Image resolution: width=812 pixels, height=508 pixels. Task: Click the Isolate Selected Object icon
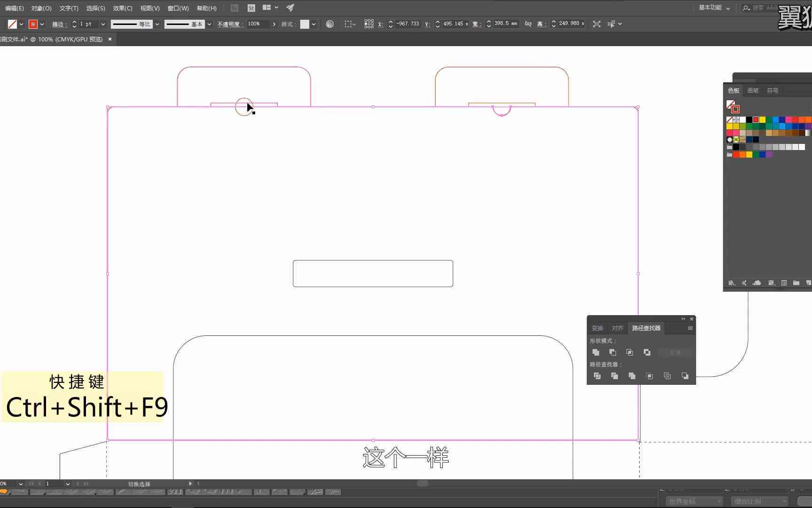pyautogui.click(x=597, y=24)
